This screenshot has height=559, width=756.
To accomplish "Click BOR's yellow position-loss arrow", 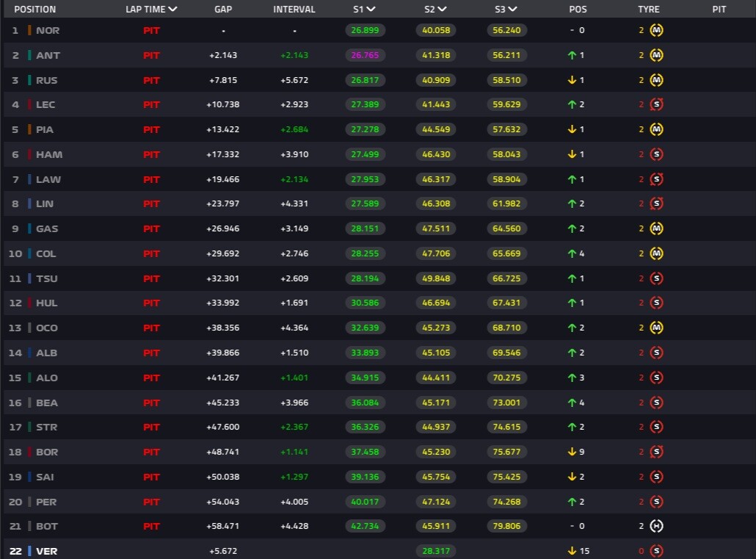I will tap(572, 452).
